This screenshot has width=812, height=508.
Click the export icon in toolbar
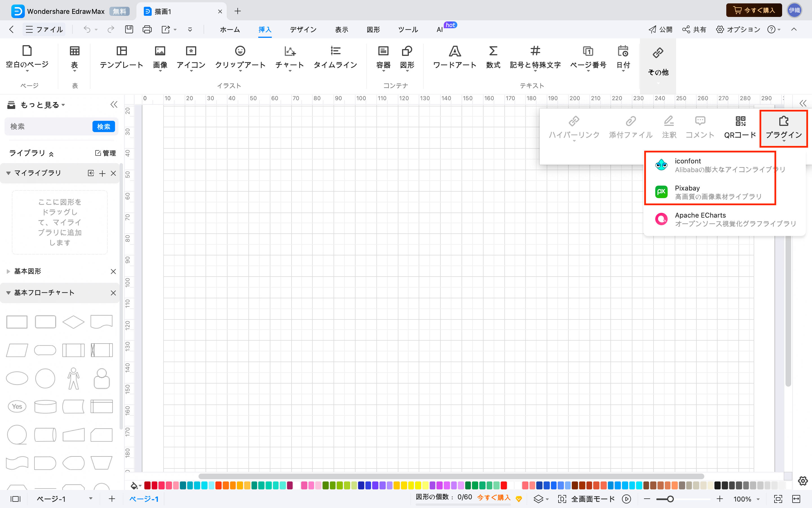tap(166, 30)
